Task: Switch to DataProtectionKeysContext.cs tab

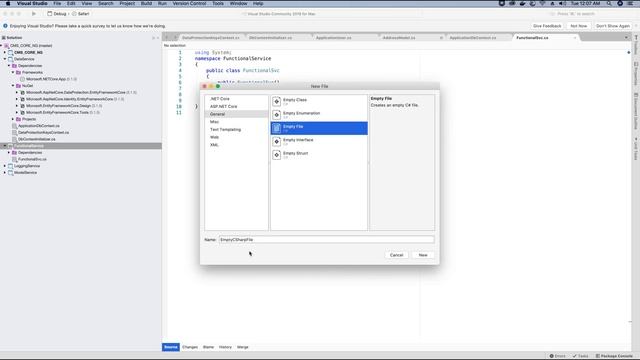Action: point(211,38)
